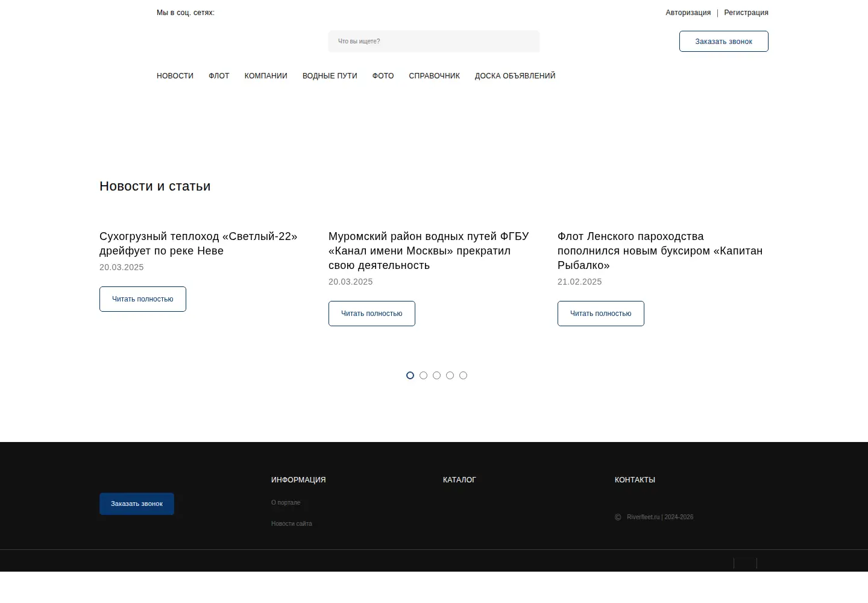This screenshot has width=868, height=603.
Task: Jump to the third carousel slide dot
Action: [x=436, y=375]
